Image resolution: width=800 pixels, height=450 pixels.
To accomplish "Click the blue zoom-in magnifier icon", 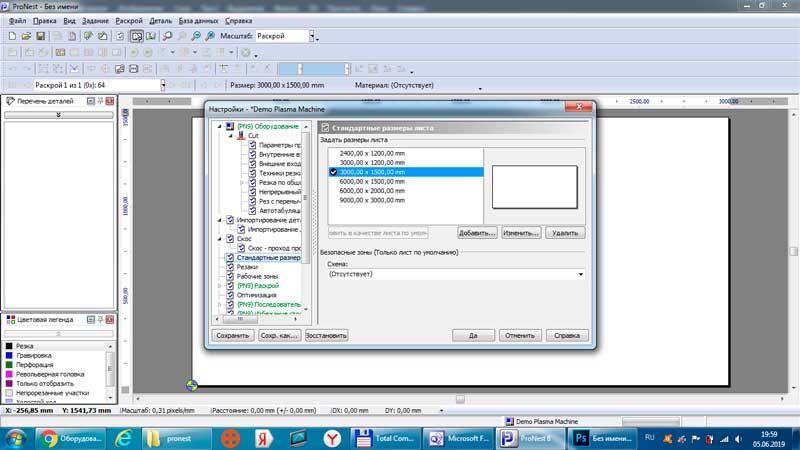I will point(196,36).
